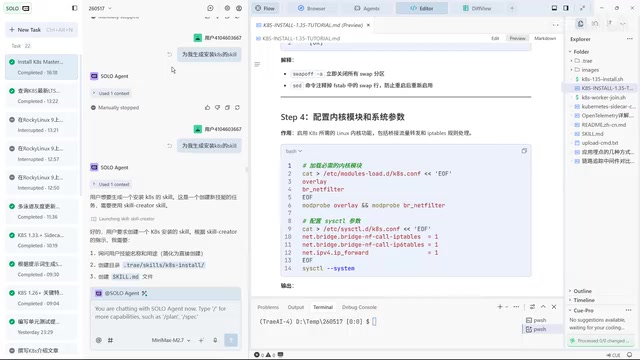Open the source control icon in right panel
Viewport: 640px width, 360px height.
[x=609, y=24]
